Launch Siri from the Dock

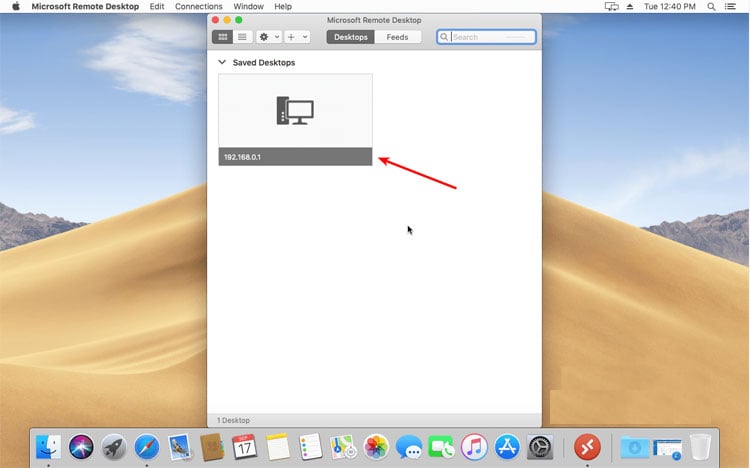click(81, 447)
